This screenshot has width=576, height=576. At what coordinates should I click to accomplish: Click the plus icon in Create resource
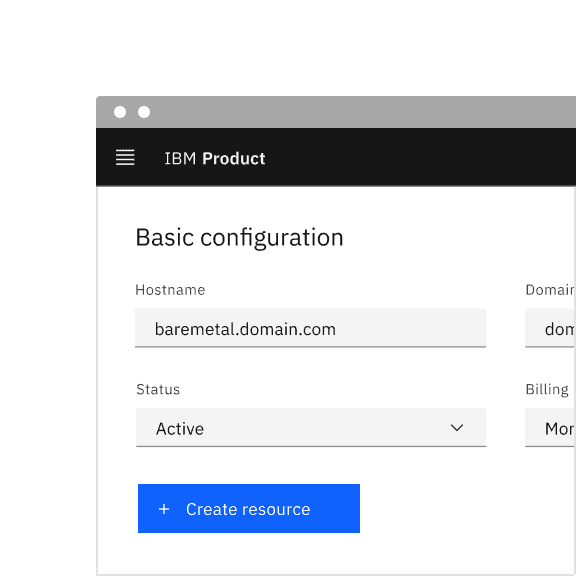tap(164, 509)
